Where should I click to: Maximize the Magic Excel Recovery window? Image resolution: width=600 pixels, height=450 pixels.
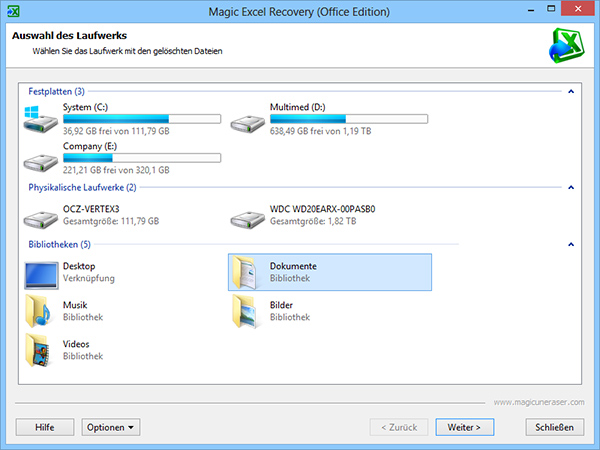tap(551, 9)
